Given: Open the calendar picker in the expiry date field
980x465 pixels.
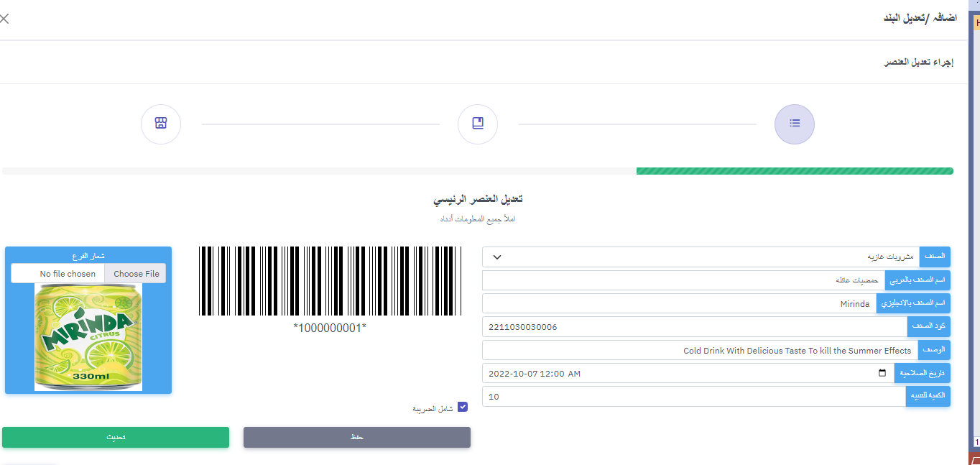Looking at the screenshot, I should point(882,374).
